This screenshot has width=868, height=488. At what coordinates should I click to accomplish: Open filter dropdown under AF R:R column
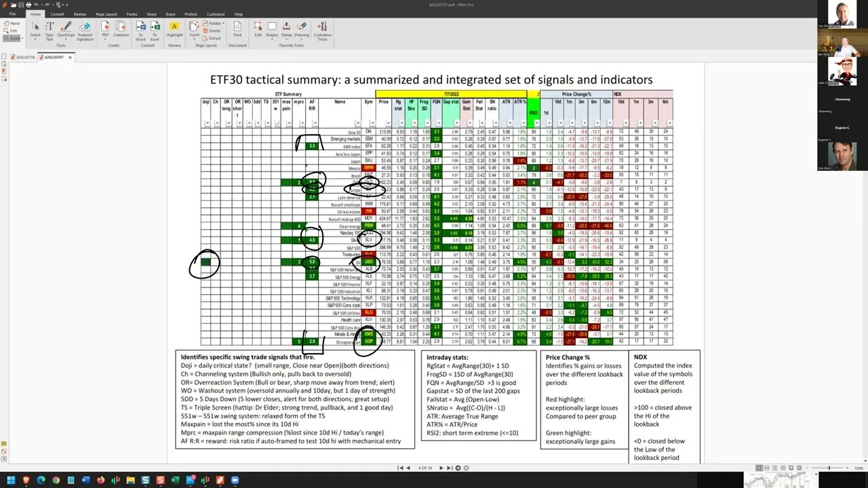(x=315, y=123)
